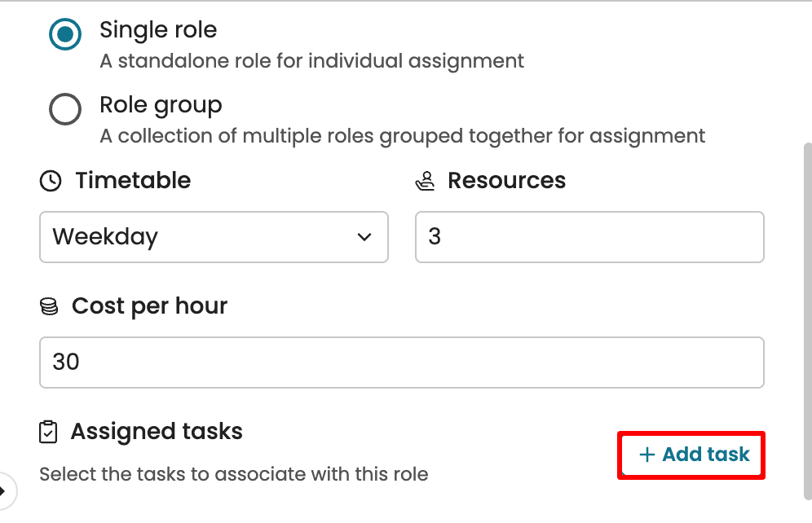This screenshot has width=812, height=523.
Task: Click the Assigned tasks clipboard icon
Action: pos(49,432)
